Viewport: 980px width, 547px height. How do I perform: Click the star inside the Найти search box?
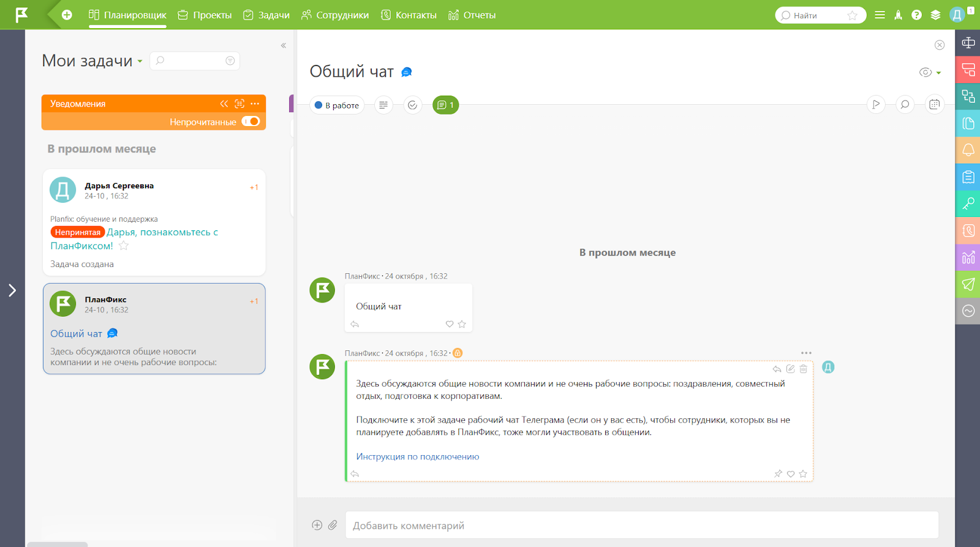(853, 15)
